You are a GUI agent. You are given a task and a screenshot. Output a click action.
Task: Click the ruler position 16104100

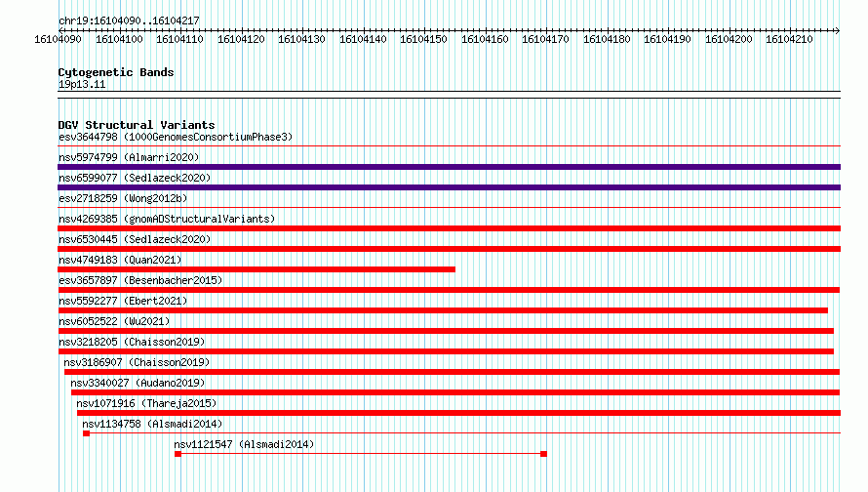point(119,39)
